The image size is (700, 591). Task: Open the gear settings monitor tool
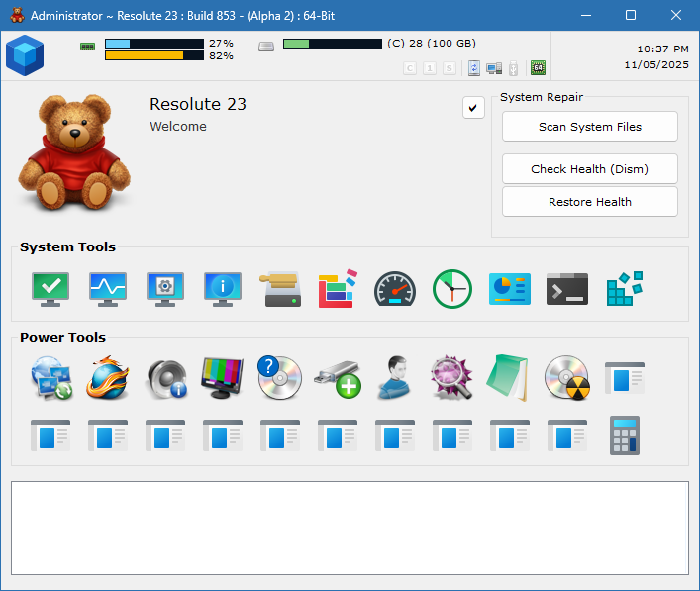tap(165, 289)
